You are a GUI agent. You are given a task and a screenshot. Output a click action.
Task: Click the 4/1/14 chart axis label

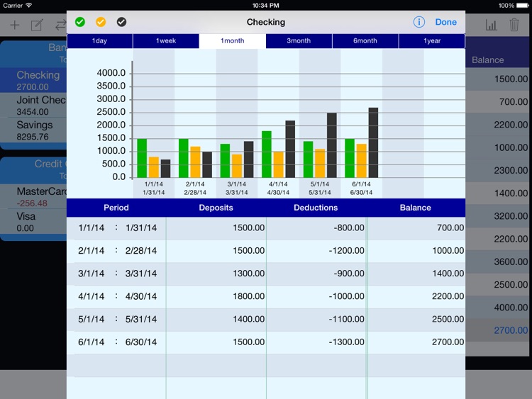point(278,184)
